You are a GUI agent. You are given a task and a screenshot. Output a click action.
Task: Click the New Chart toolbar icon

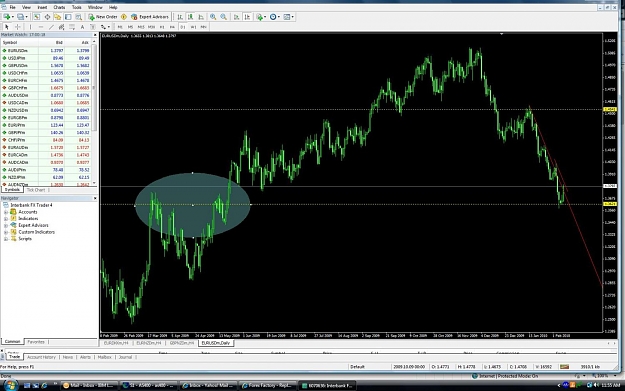[x=7, y=17]
